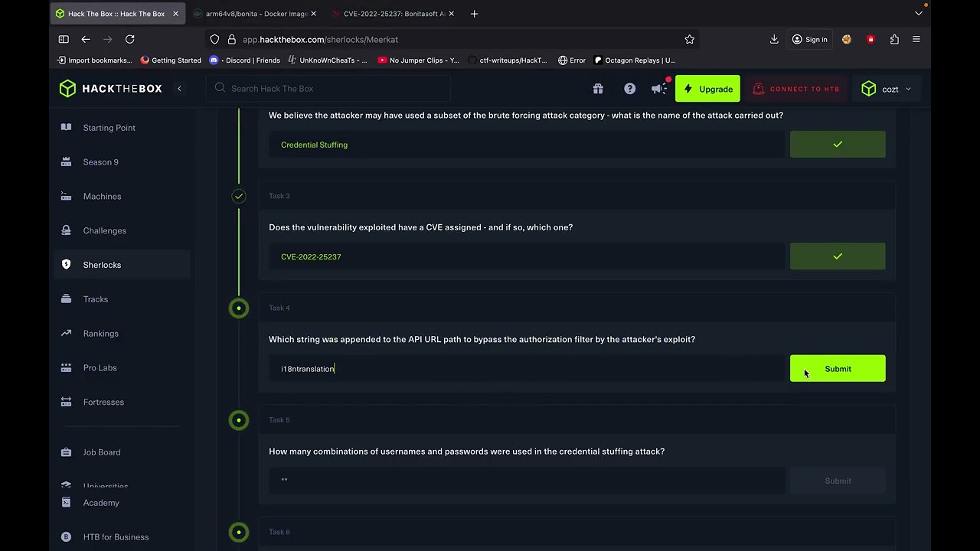Click the CVE-2022-25237 answer field

pos(527,256)
